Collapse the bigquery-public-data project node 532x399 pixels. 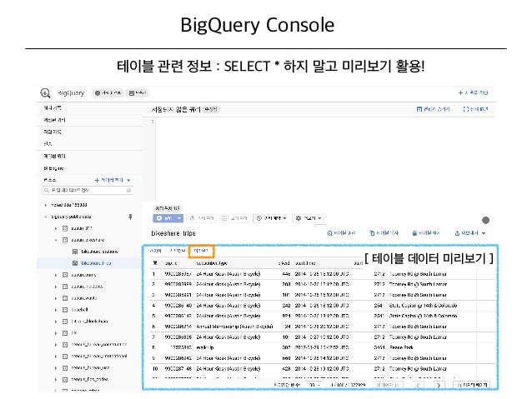46,217
